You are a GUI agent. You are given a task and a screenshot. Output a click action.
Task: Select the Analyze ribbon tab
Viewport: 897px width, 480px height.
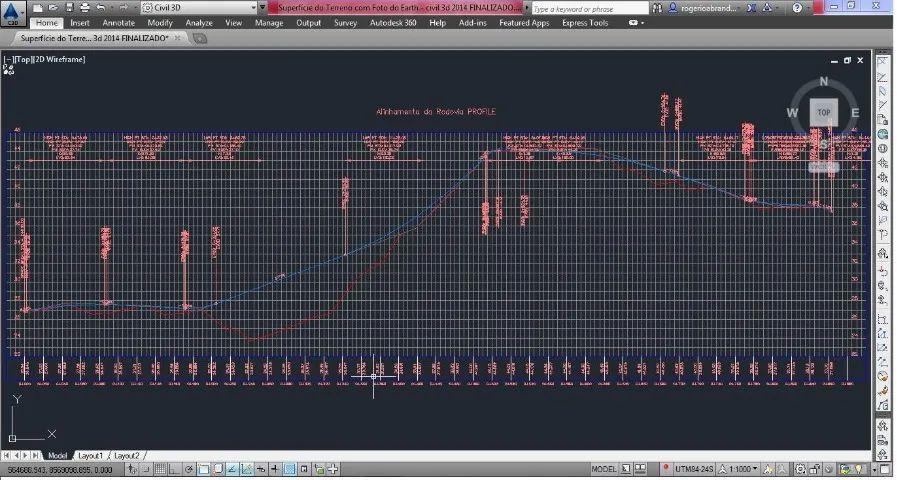click(x=199, y=23)
